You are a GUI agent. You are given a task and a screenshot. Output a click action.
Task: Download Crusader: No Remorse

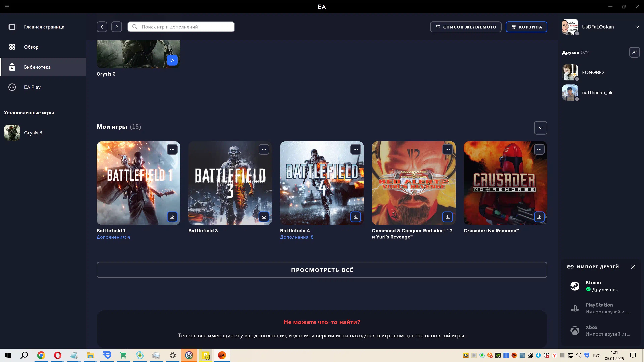pyautogui.click(x=539, y=217)
